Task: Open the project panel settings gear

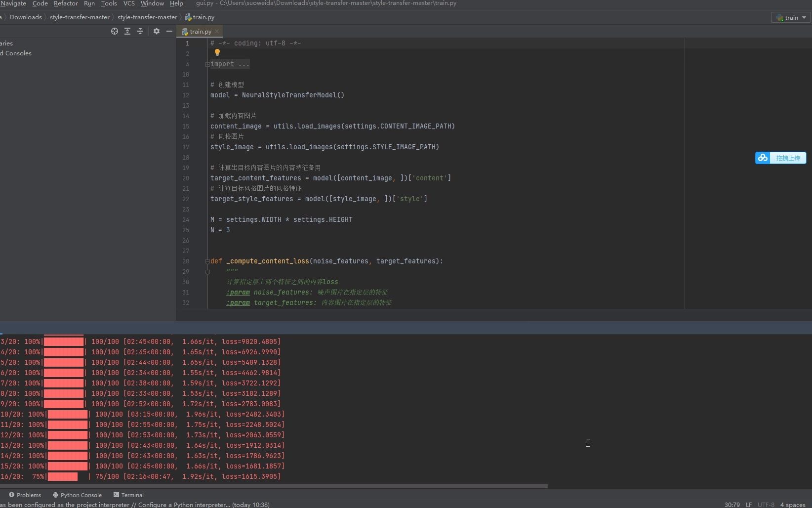Action: click(x=157, y=31)
